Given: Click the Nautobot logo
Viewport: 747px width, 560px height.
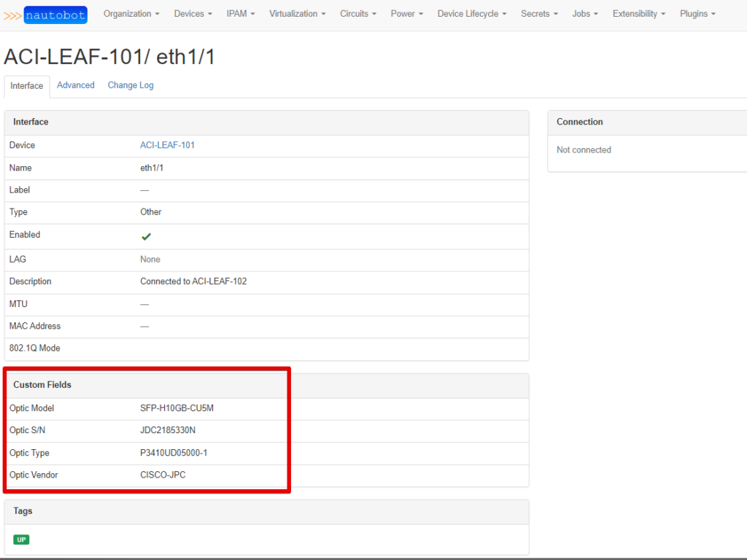Looking at the screenshot, I should click(45, 15).
